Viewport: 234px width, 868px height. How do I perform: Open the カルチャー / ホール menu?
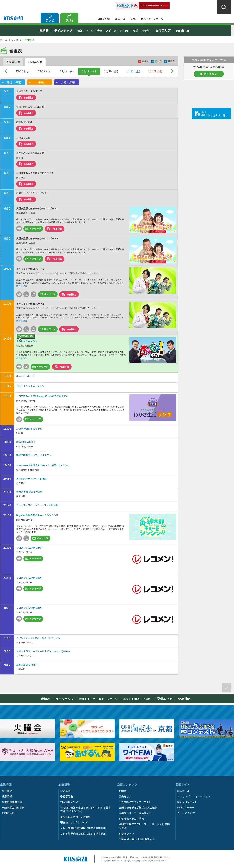click(152, 19)
